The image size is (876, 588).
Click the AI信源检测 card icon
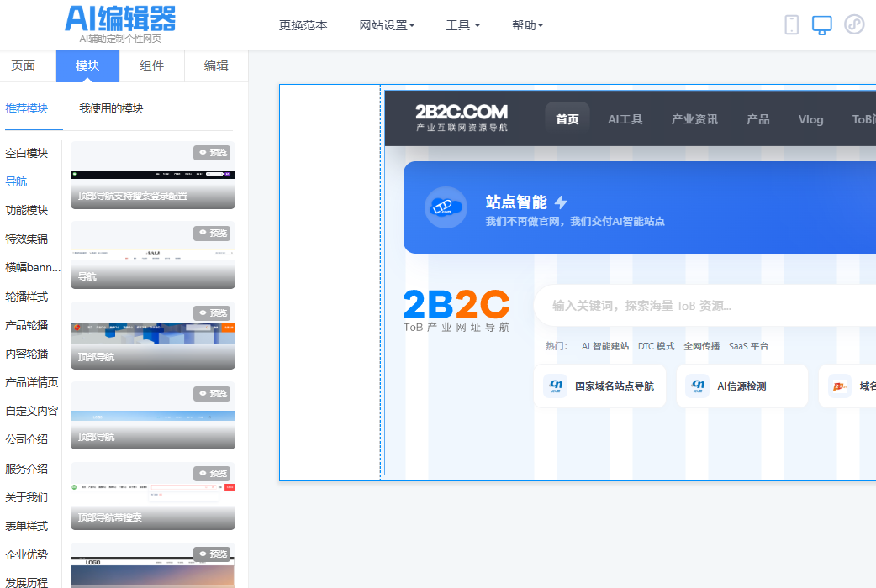[x=697, y=386]
